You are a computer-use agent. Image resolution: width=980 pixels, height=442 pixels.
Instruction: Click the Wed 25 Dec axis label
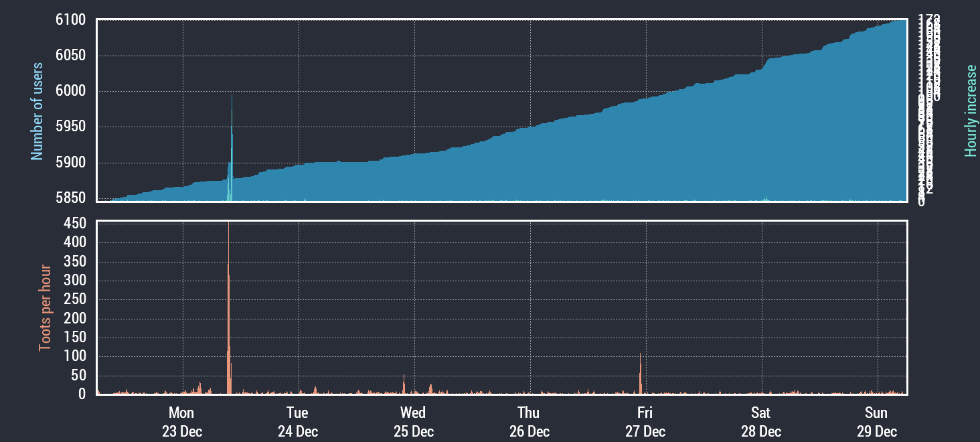click(413, 422)
